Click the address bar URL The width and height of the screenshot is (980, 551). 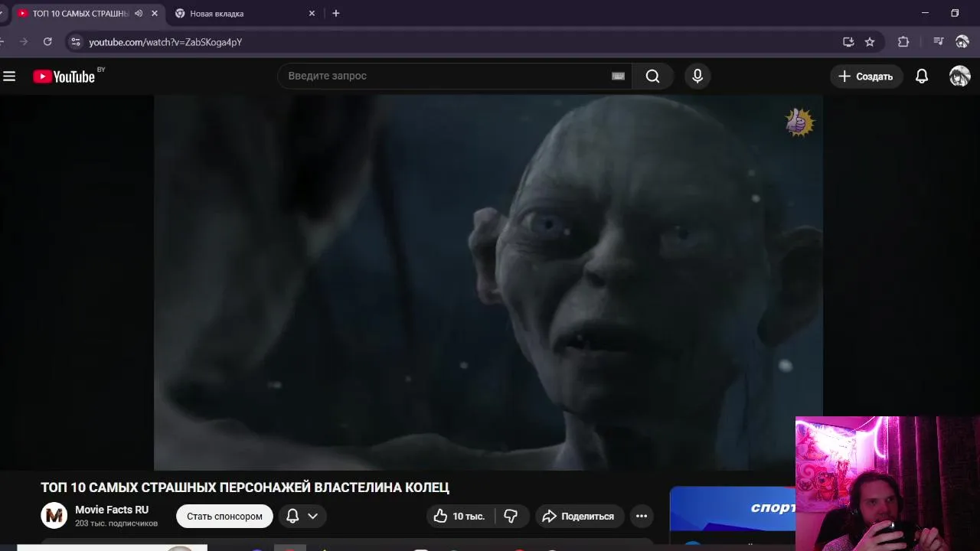(x=165, y=42)
